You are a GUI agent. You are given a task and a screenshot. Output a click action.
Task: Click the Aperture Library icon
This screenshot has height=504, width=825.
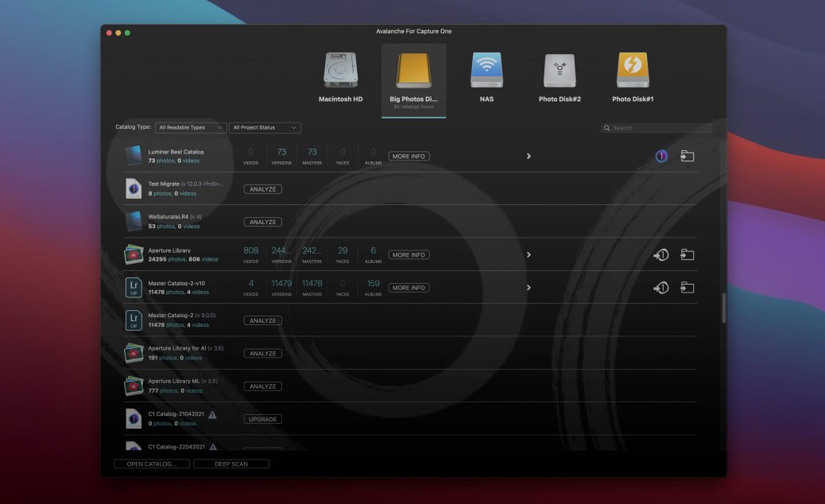pos(134,254)
